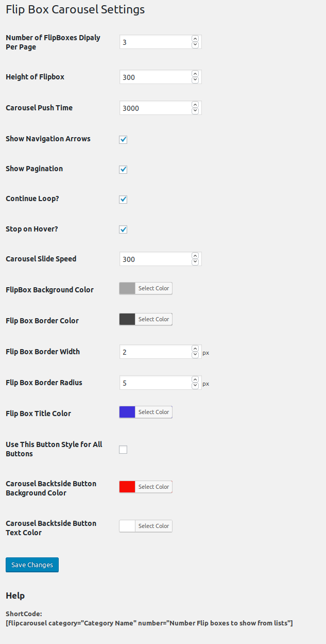Viewport: 326px width, 644px height.
Task: Click up arrow on Carousel Push Time
Action: (x=195, y=105)
